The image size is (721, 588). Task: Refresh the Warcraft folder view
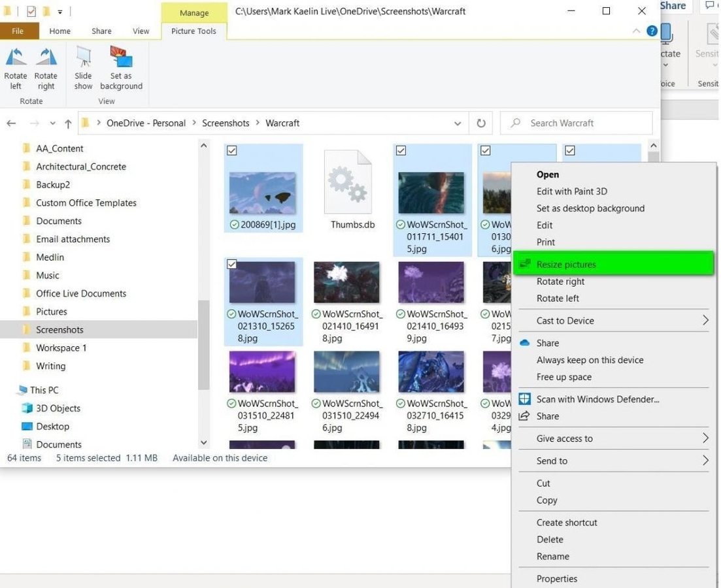pos(480,123)
